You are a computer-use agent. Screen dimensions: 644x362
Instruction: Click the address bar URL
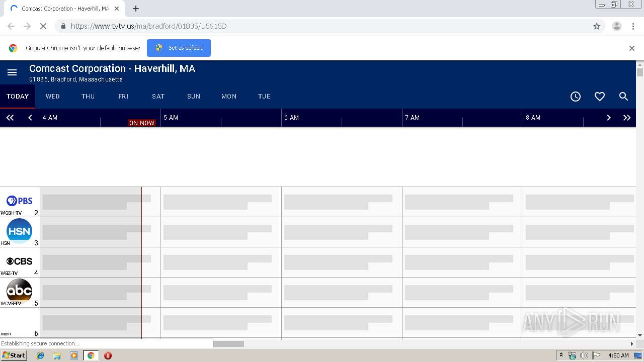149,26
